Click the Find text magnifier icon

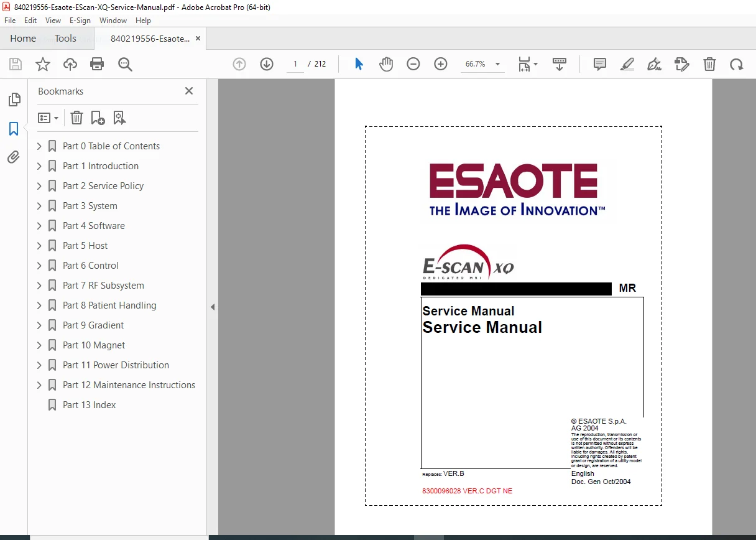(x=125, y=64)
